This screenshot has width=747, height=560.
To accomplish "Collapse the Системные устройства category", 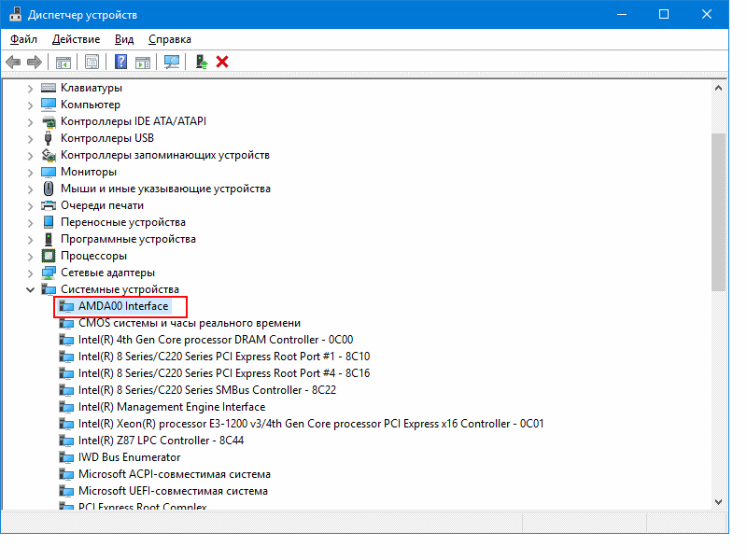I will pyautogui.click(x=30, y=289).
